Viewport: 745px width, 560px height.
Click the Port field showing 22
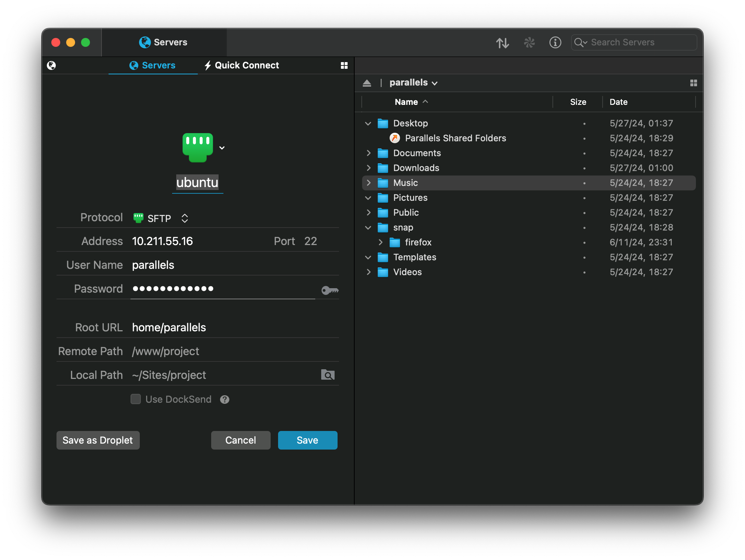(x=311, y=241)
